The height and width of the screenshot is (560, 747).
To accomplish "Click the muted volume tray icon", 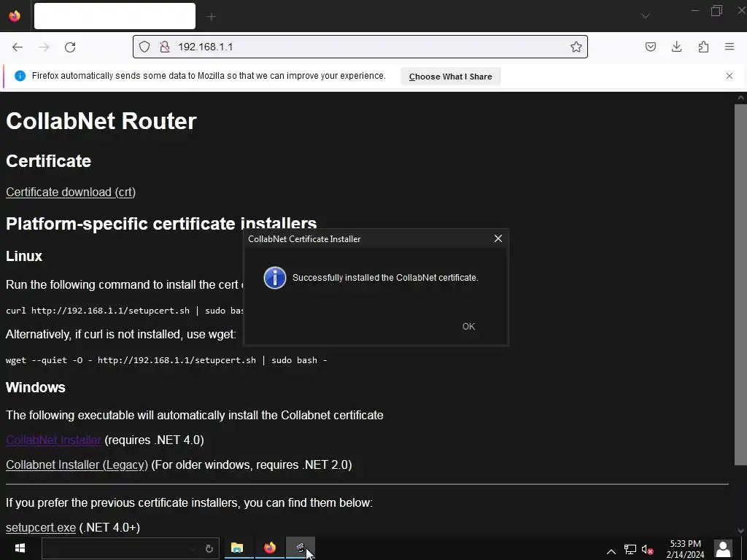I will click(x=647, y=550).
